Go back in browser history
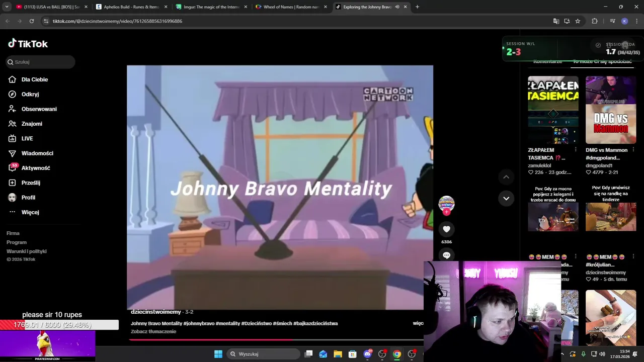 click(x=8, y=21)
